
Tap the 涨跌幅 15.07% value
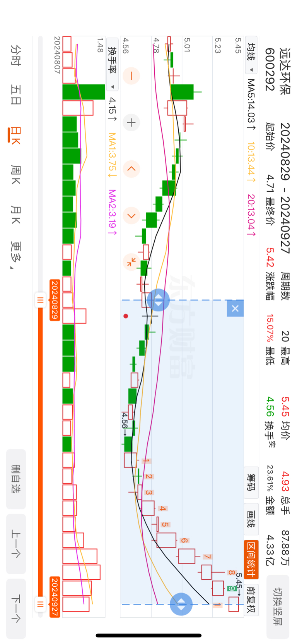click(x=270, y=328)
